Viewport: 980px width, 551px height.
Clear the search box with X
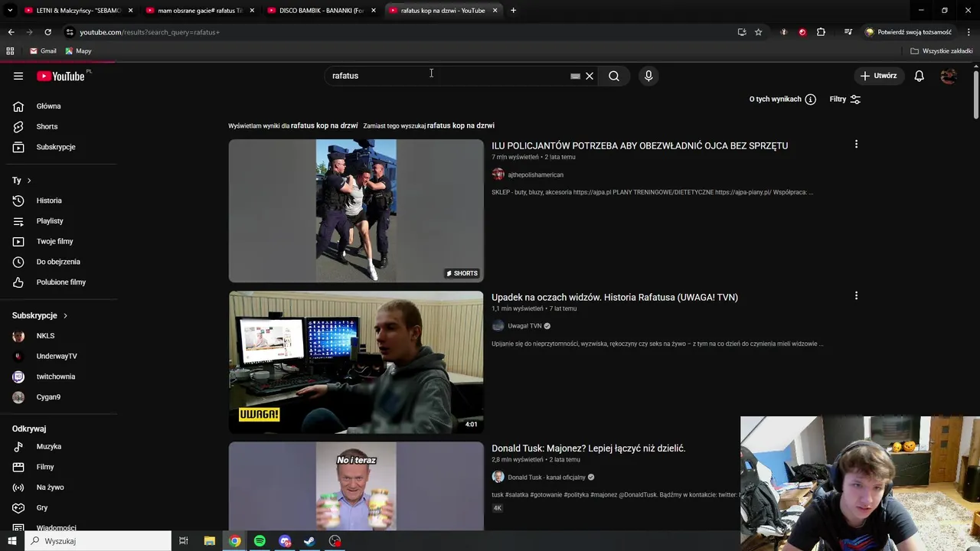[590, 76]
